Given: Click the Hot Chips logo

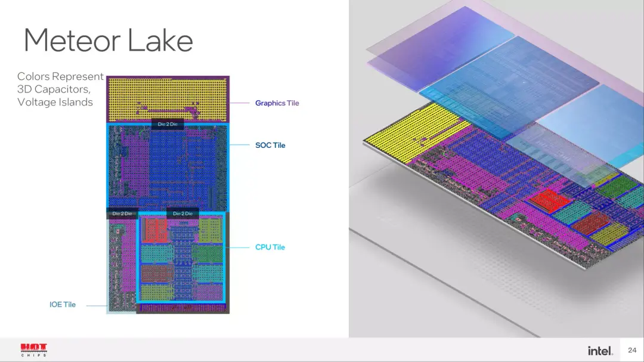Looking at the screenshot, I should point(33,349).
